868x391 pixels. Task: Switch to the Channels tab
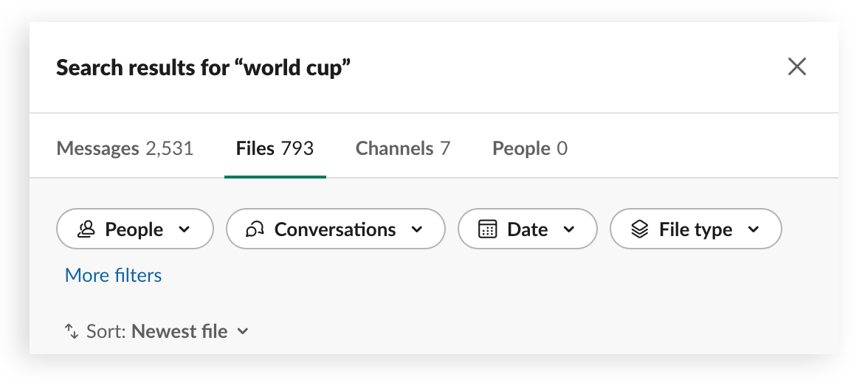click(403, 148)
